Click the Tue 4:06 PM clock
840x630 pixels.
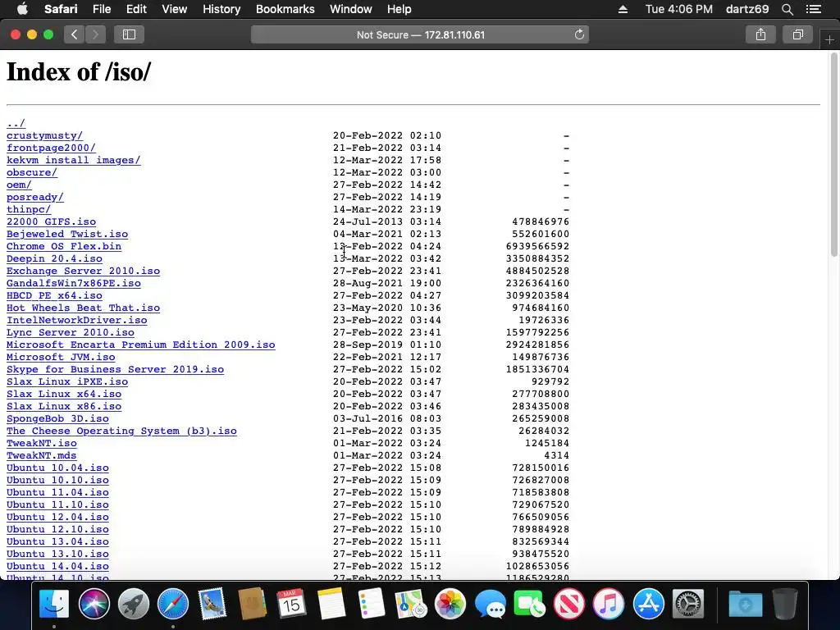click(678, 9)
